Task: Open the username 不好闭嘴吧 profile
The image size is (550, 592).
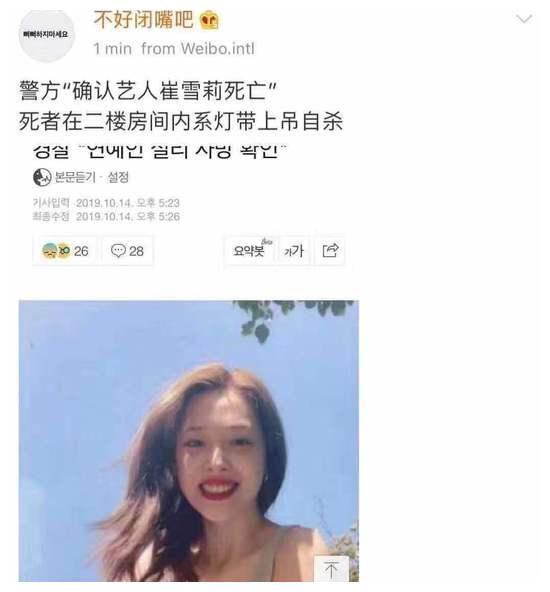Action: coord(143,20)
